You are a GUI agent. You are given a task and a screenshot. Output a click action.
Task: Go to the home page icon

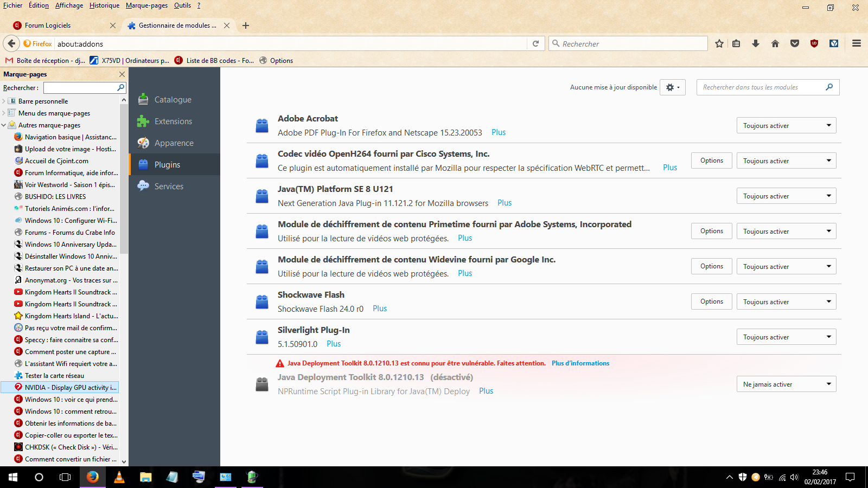tap(775, 43)
